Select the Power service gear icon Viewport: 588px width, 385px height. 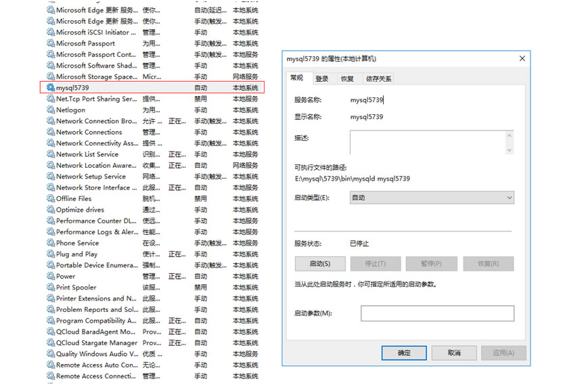pos(51,276)
